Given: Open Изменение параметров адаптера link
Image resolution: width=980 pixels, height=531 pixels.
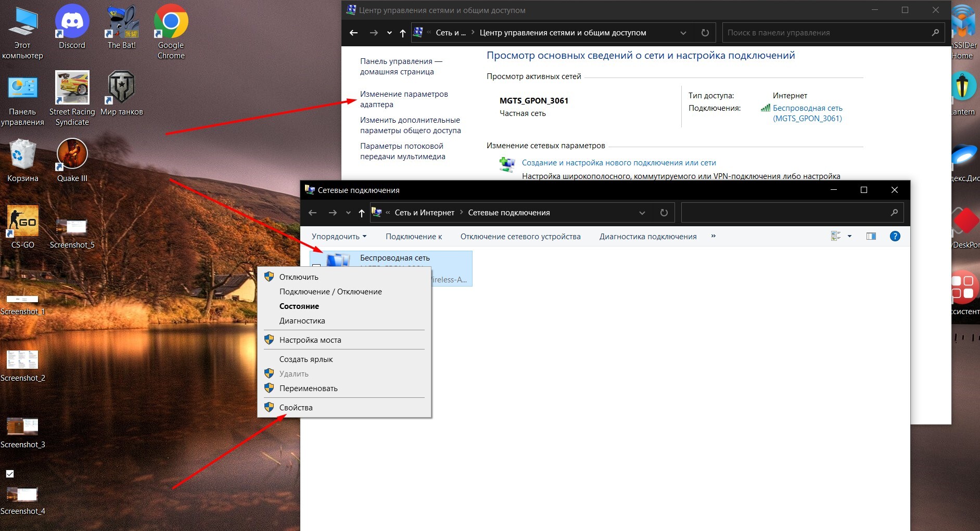Looking at the screenshot, I should click(403, 99).
